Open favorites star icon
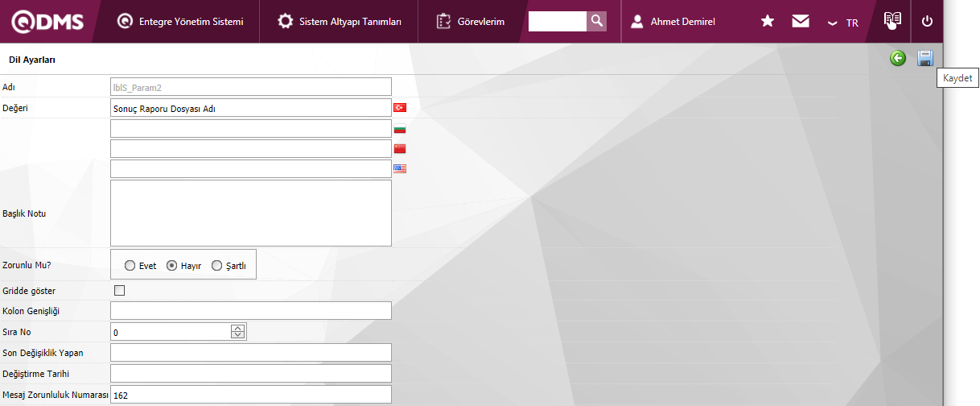 (768, 22)
